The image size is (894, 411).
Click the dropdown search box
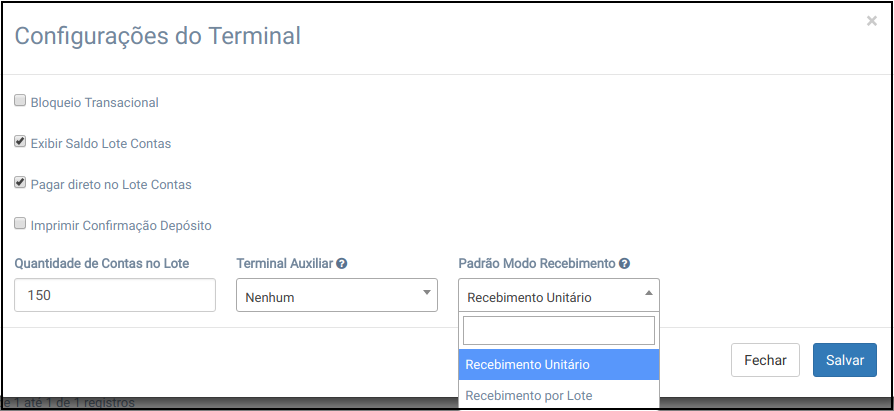[x=558, y=331]
